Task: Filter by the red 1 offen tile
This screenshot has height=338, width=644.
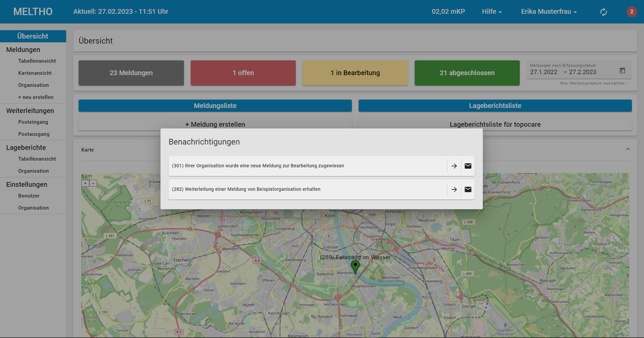Action: coord(243,73)
